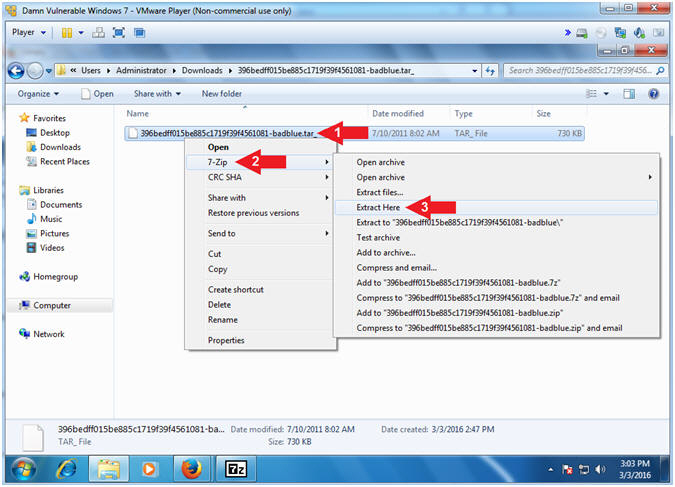Click VMware pause/suspend icon
675x487 pixels.
67,33
